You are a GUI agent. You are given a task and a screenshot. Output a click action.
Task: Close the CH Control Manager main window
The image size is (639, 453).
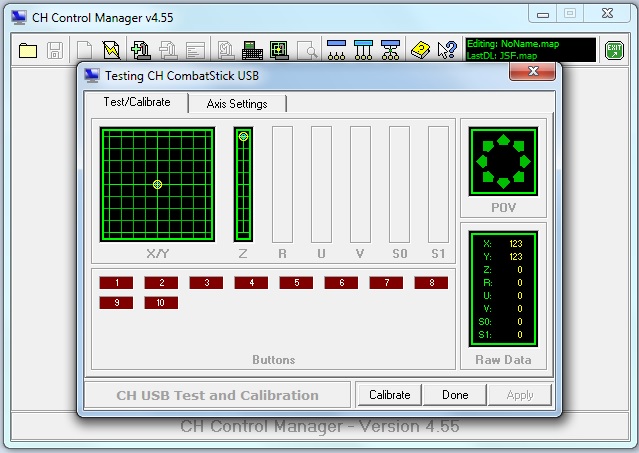tap(607, 14)
